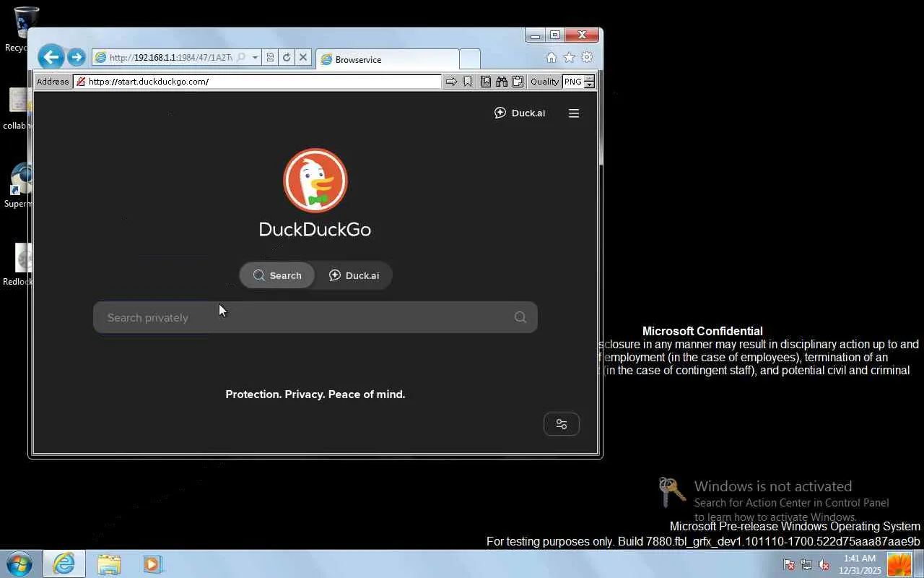The image size is (924, 578).
Task: Click the DuckDuckGo duck logo
Action: tap(315, 181)
